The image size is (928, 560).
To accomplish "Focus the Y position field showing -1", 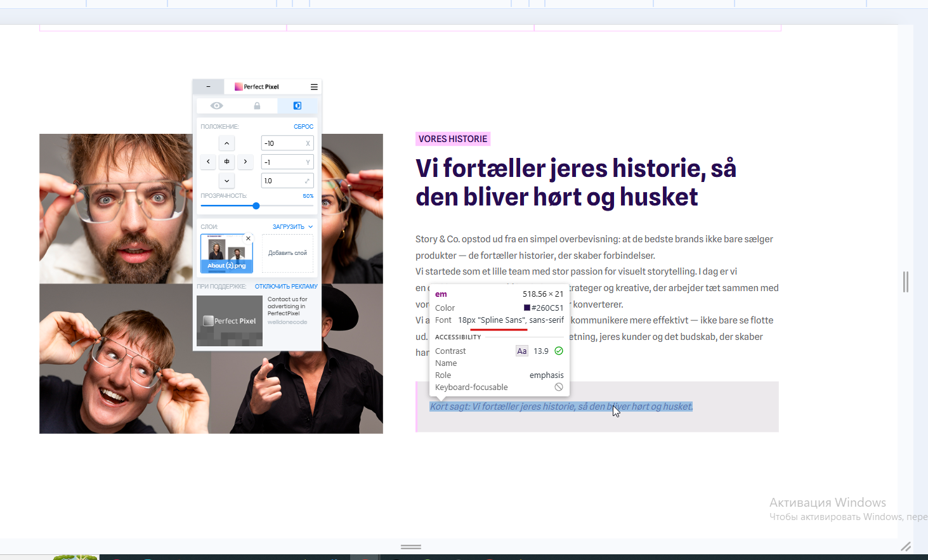I will click(287, 162).
